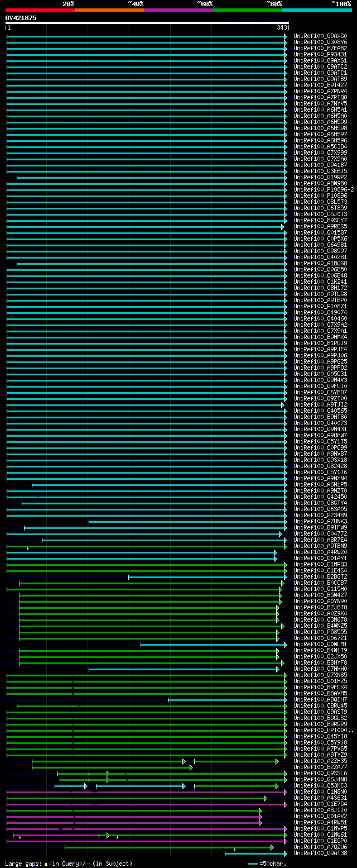The height and width of the screenshot is (868, 357).
Task: Click label UniRef100_A9TJI2
Action: (x=320, y=405)
